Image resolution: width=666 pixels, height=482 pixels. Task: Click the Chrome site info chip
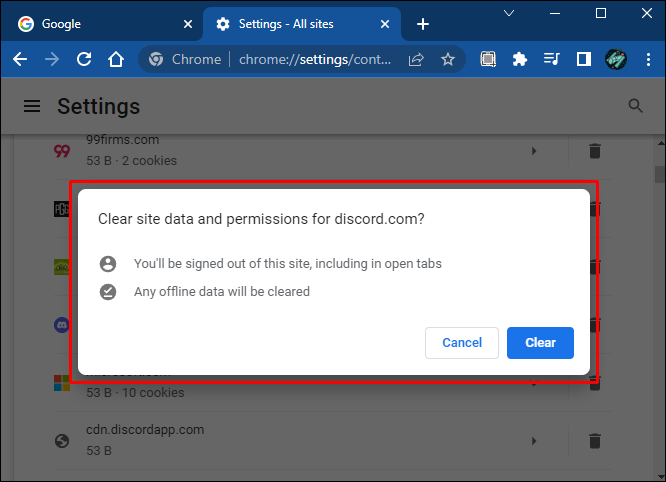186,59
